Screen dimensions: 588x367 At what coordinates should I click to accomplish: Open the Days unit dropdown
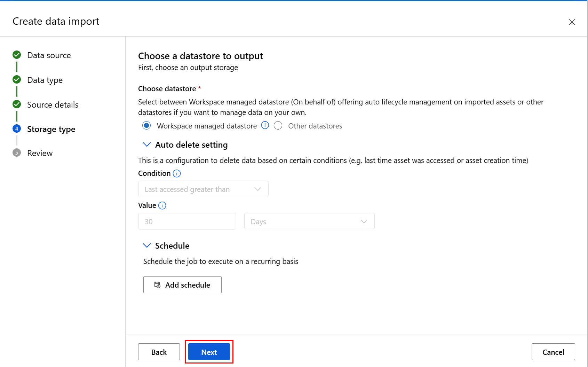(x=309, y=221)
